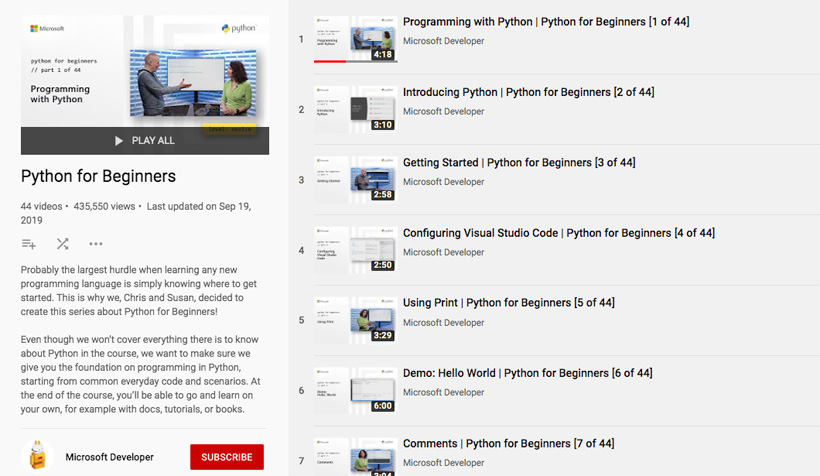
Task: Click Microsoft Developer under Demo: Hello World video
Action: pyautogui.click(x=443, y=392)
